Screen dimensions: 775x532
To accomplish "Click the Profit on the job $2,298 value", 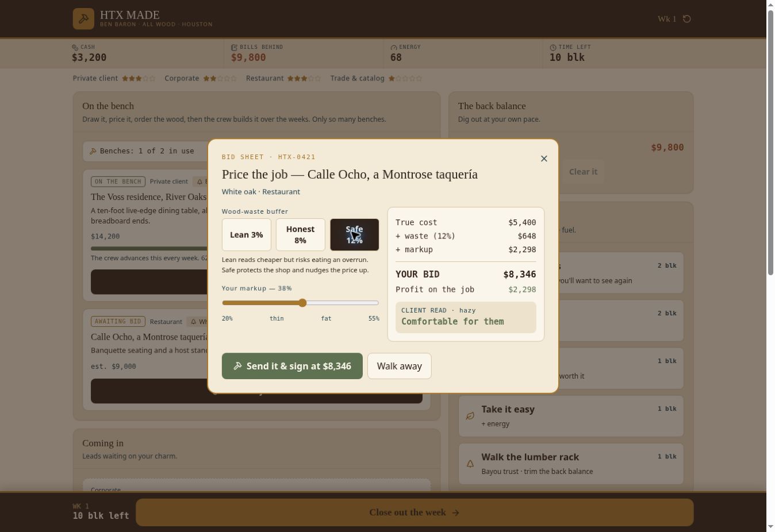I will 522,290.
